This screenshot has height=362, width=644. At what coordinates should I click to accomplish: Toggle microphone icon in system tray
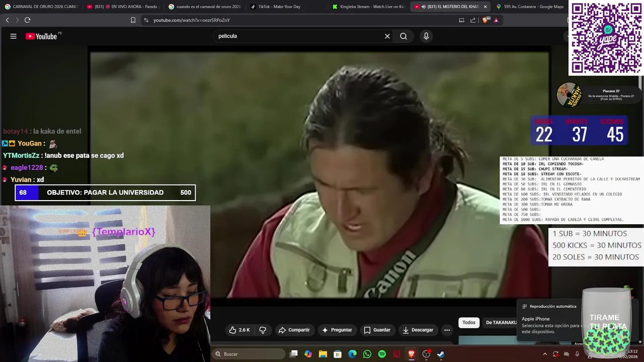tap(577, 354)
